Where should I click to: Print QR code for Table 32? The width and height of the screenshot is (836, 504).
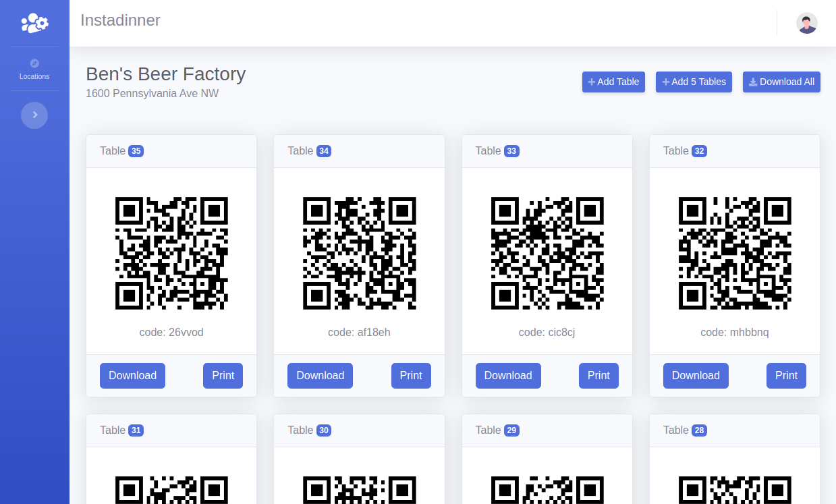786,376
